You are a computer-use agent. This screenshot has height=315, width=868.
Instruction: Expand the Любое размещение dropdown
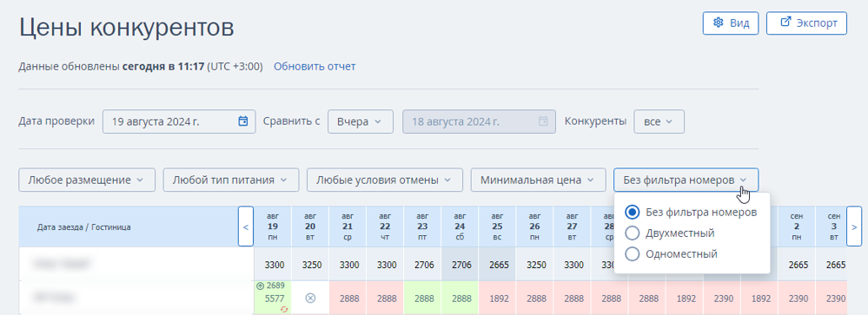pyautogui.click(x=86, y=180)
